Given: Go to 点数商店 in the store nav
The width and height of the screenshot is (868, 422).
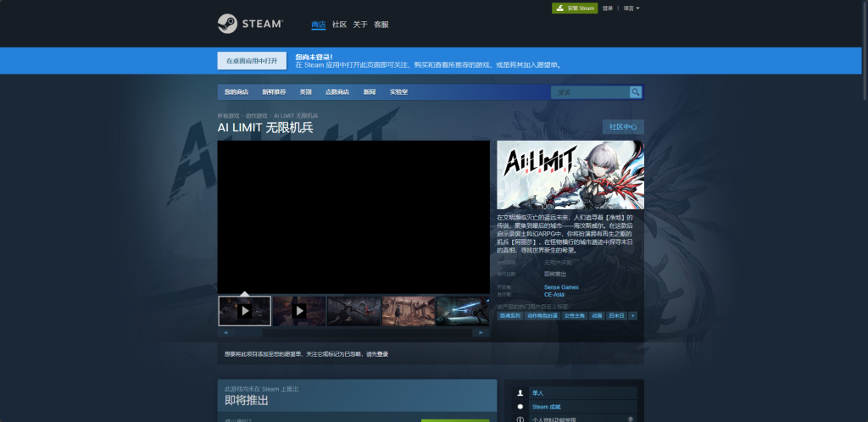Looking at the screenshot, I should pyautogui.click(x=337, y=92).
